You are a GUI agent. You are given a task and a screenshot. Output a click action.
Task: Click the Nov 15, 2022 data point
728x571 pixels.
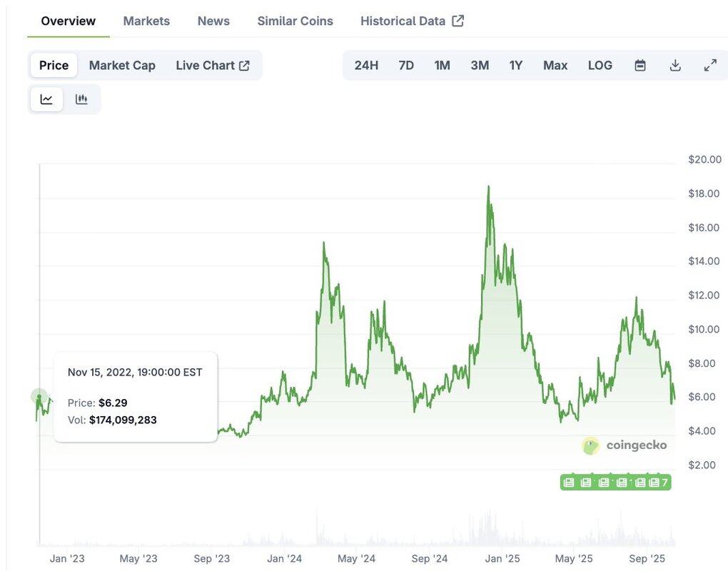[39, 396]
